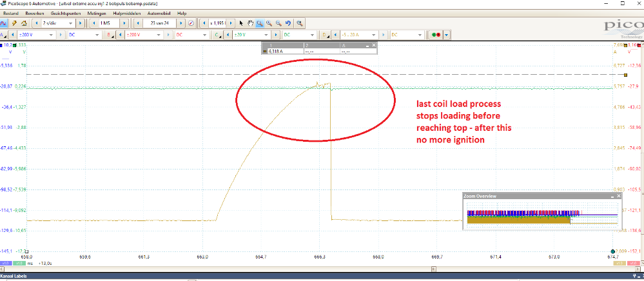Select the arrow pointer tool
The height and width of the screenshot is (281, 644).
(241, 23)
